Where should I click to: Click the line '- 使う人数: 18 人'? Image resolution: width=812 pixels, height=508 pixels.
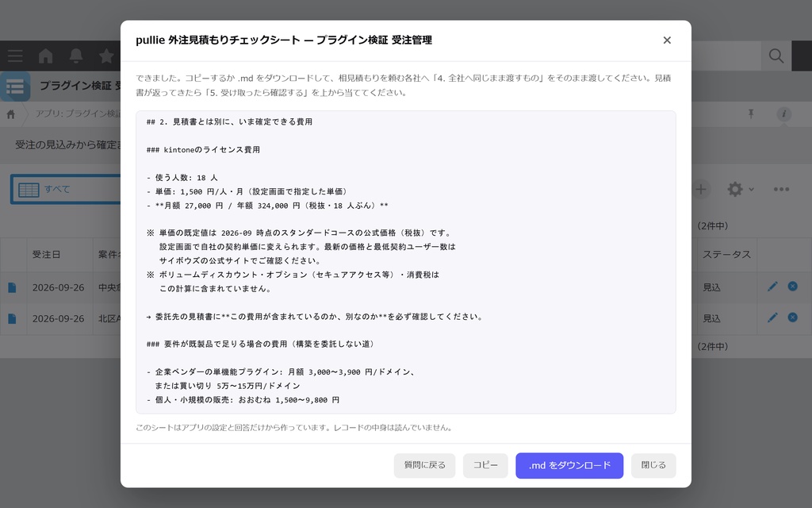(x=182, y=178)
